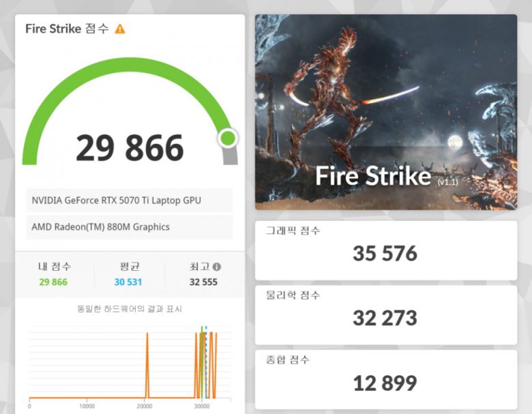Click the orange warning triangle icon
The height and width of the screenshot is (414, 532).
coord(120,29)
